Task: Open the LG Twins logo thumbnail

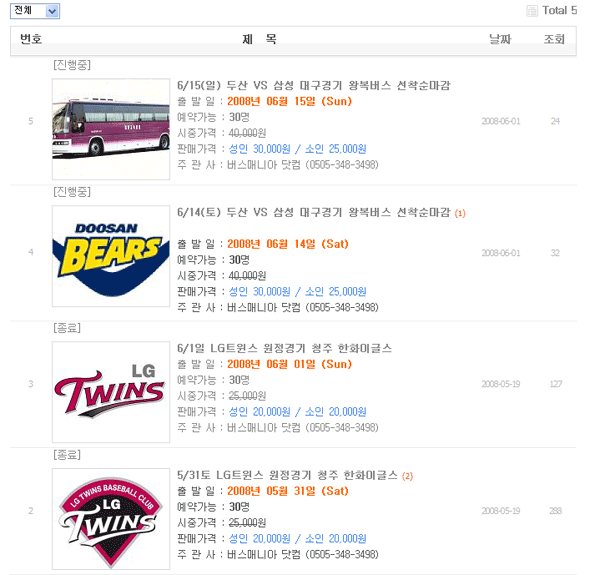Action: [111, 391]
